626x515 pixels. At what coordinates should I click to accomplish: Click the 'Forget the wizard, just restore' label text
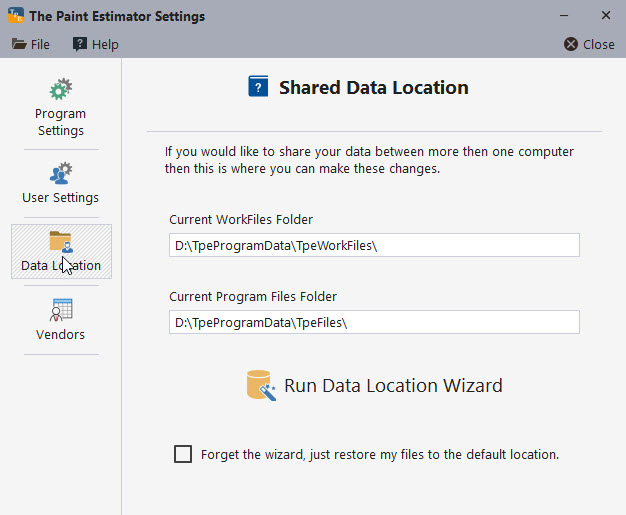click(380, 455)
